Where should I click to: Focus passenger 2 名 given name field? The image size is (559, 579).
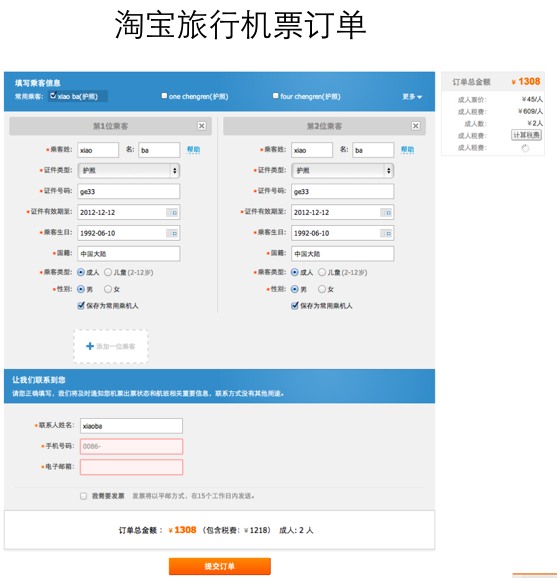point(373,150)
